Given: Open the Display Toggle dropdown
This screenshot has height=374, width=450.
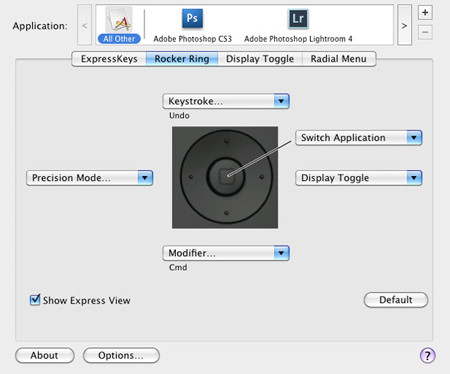Looking at the screenshot, I should pos(359,178).
